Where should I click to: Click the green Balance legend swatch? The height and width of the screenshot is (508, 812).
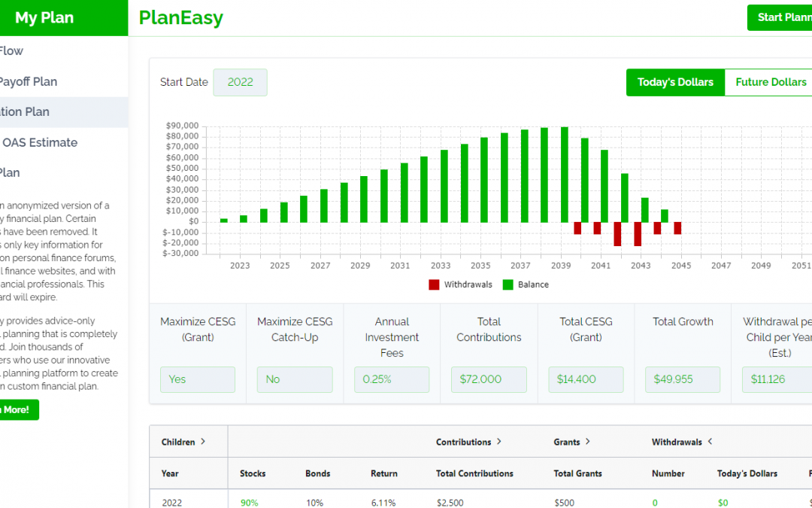click(508, 284)
